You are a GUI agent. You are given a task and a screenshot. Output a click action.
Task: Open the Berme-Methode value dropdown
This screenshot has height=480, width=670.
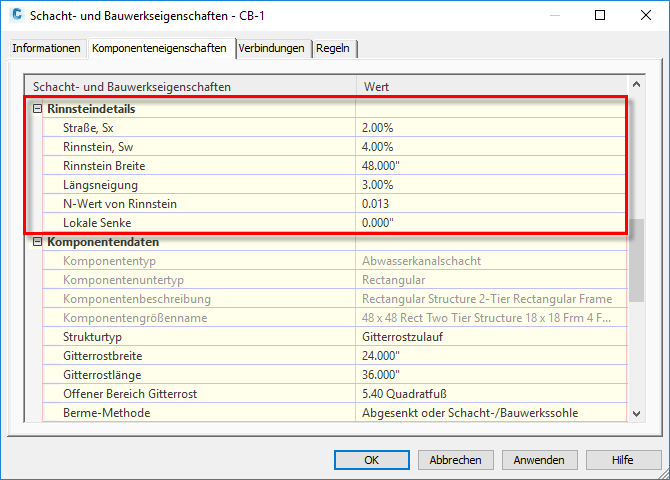click(x=491, y=413)
